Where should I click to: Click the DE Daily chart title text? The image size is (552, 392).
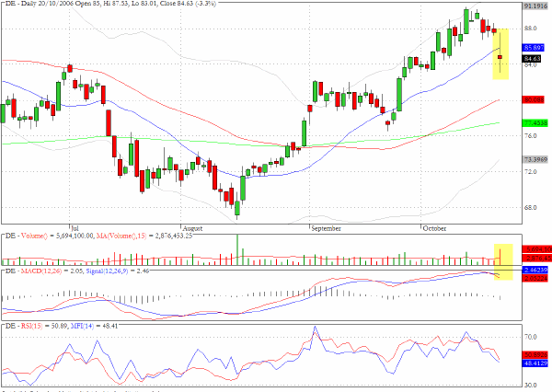(x=109, y=3)
